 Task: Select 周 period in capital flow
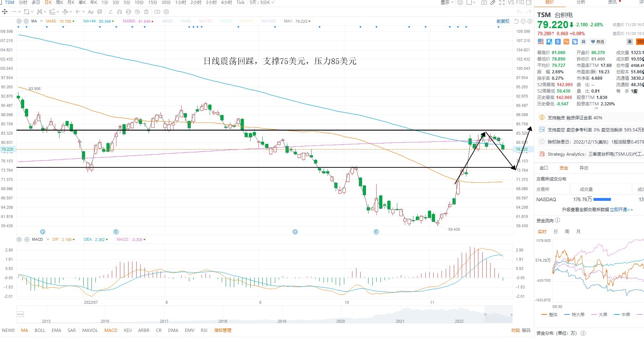567,231
